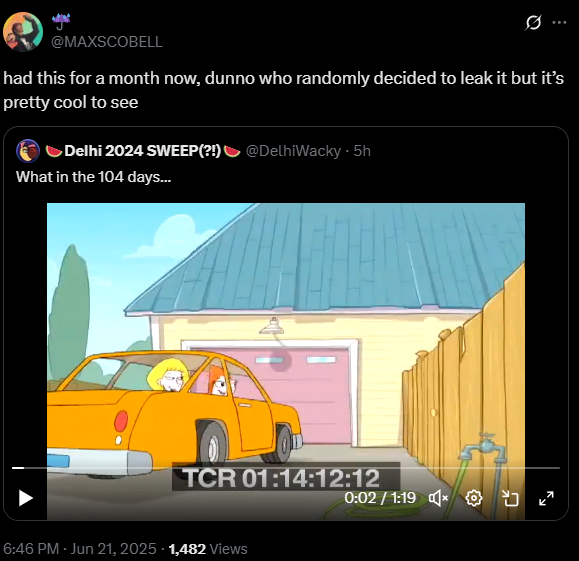
Task: Click the @DelhiWacky handle
Action: [293, 151]
